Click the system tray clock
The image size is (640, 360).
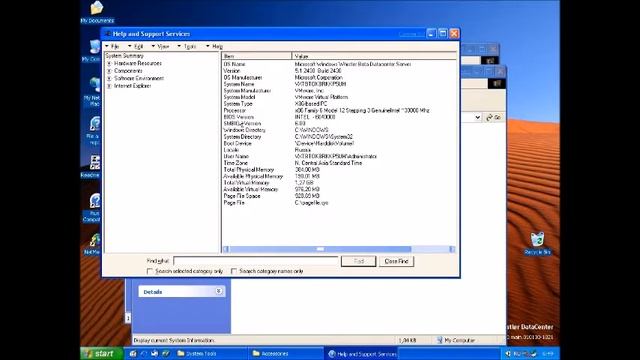(x=548, y=353)
